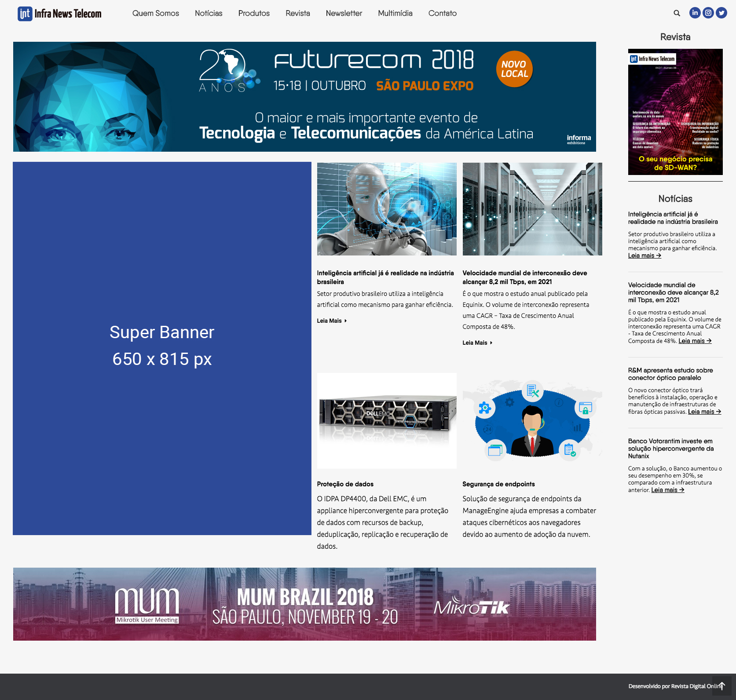Screen dimensions: 736x700
Task: Open sidebar headline Banco Votorantim investe
Action: click(x=671, y=448)
